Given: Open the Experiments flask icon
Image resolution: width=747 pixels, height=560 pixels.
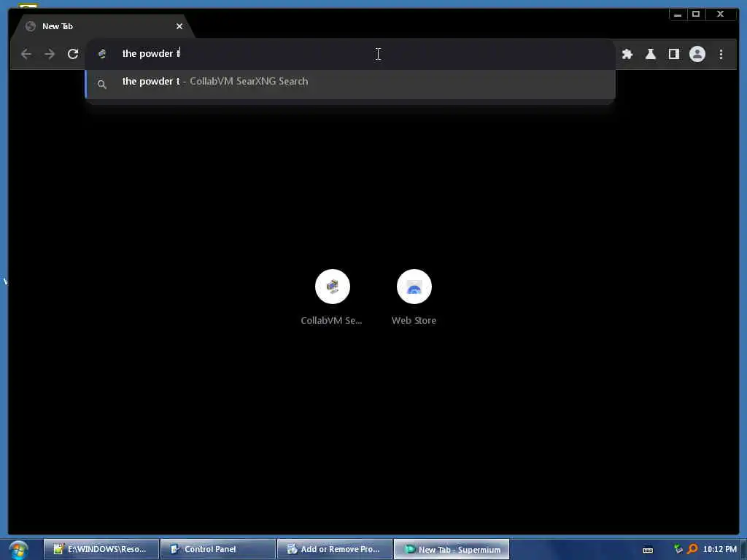Looking at the screenshot, I should click(x=650, y=54).
